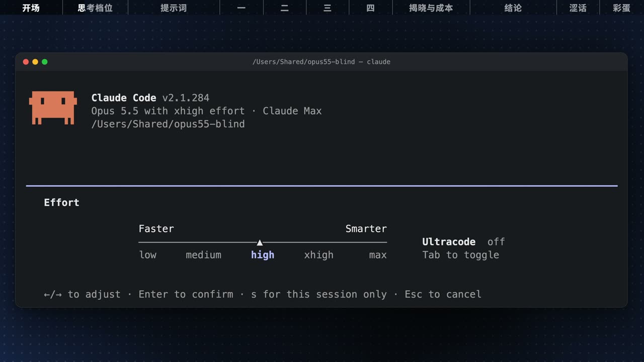Set effort level to low
Viewport: 644px width, 362px height.
click(x=148, y=255)
